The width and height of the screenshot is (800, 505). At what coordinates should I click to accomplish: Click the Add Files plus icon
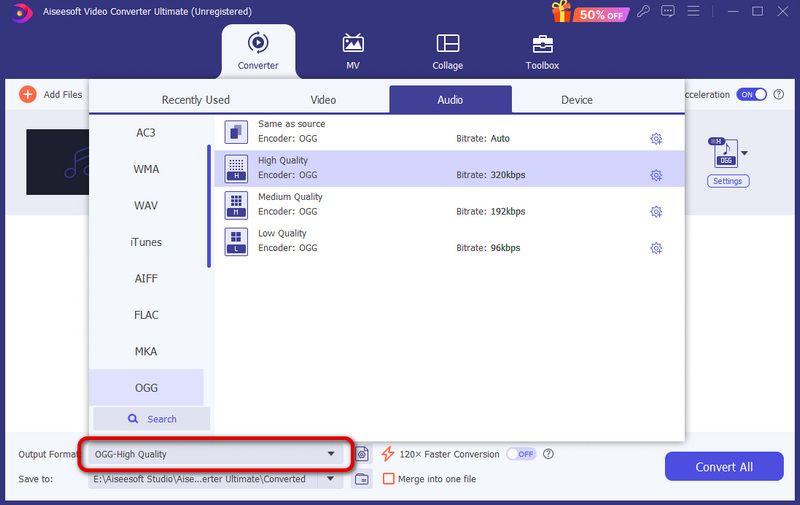pyautogui.click(x=28, y=94)
